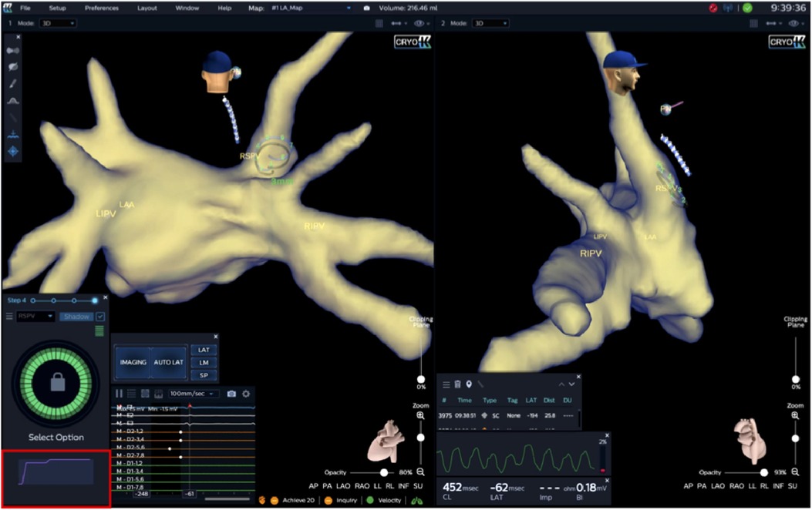Open the Preferences menu
Screen dimensions: 812x510
click(x=102, y=8)
